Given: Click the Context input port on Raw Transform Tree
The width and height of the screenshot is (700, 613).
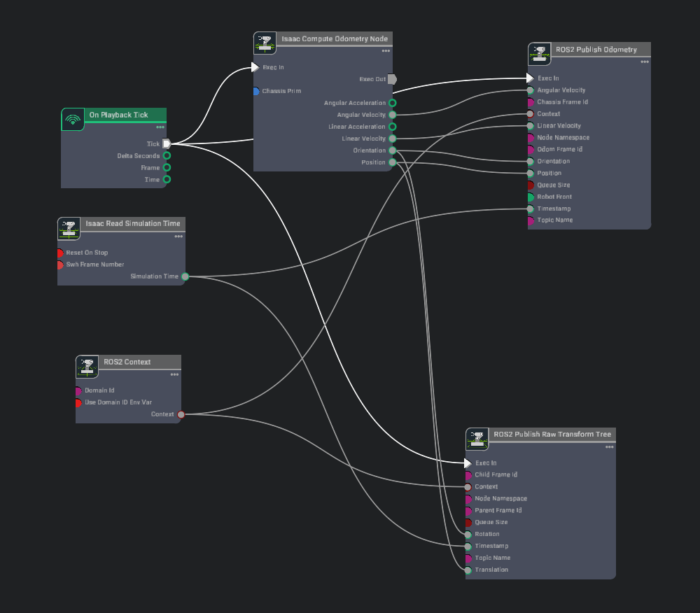Looking at the screenshot, I should [468, 487].
